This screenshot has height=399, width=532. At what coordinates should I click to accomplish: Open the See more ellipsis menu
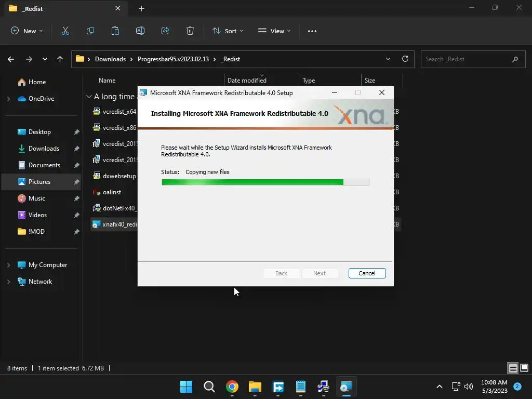pos(312,31)
